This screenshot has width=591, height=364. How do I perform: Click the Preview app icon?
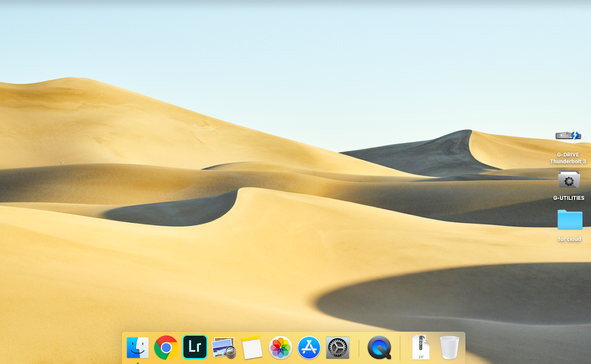(x=223, y=347)
